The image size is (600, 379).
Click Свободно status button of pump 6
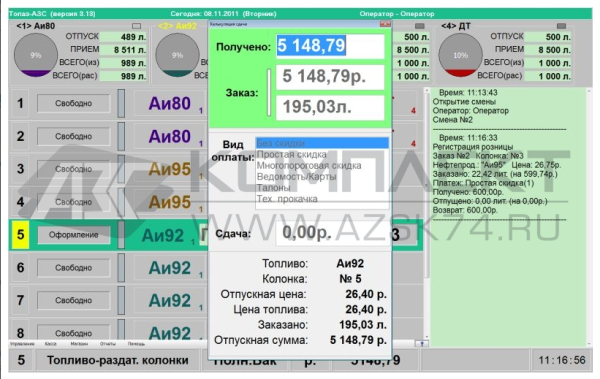[73, 268]
